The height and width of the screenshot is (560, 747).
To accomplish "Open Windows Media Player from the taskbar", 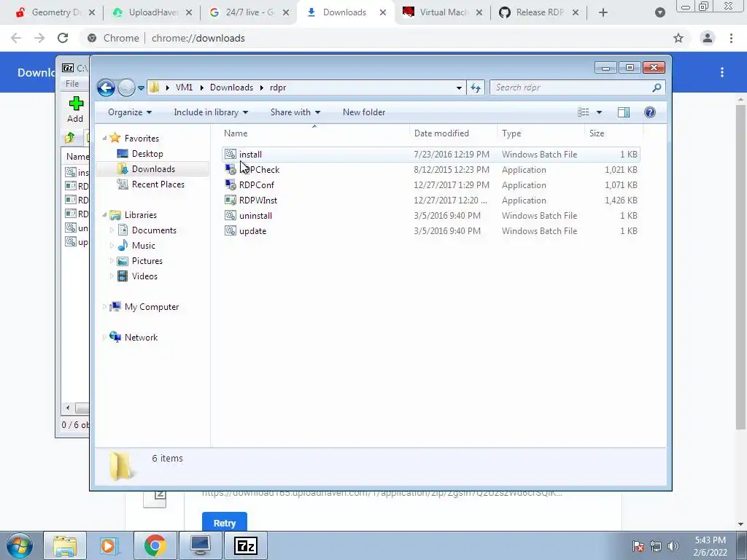I will pyautogui.click(x=109, y=545).
